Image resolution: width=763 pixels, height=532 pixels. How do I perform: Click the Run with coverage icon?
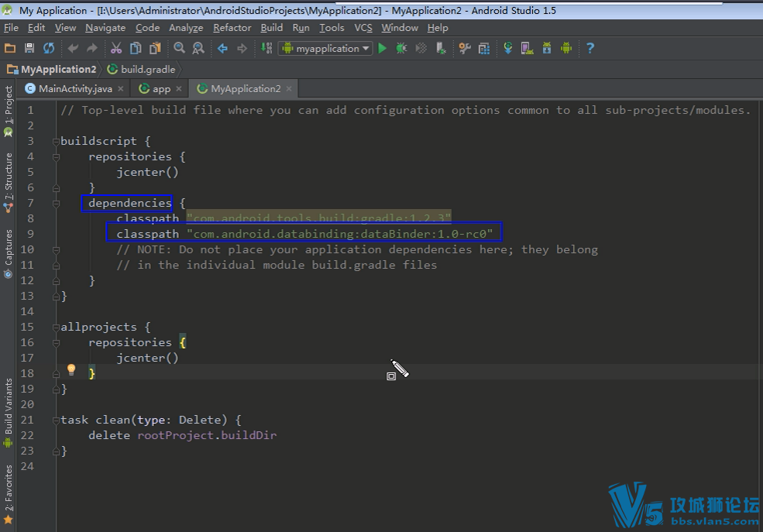point(421,48)
